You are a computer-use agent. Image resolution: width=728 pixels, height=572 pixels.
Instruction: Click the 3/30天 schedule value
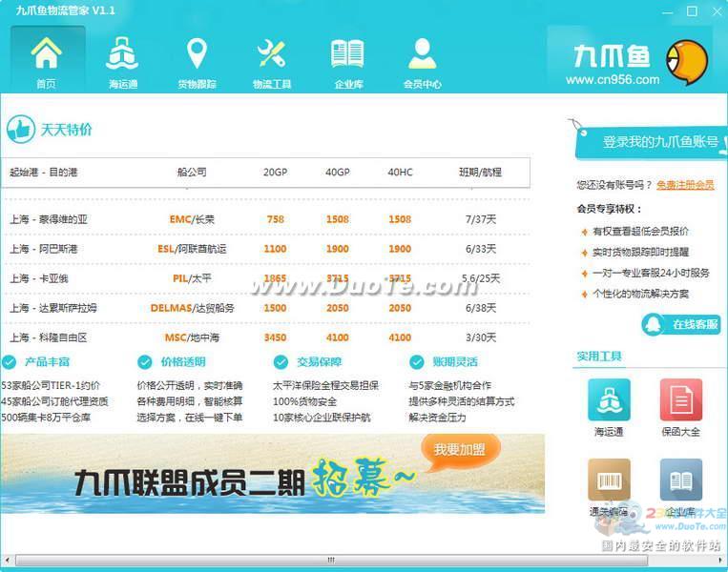click(x=481, y=337)
